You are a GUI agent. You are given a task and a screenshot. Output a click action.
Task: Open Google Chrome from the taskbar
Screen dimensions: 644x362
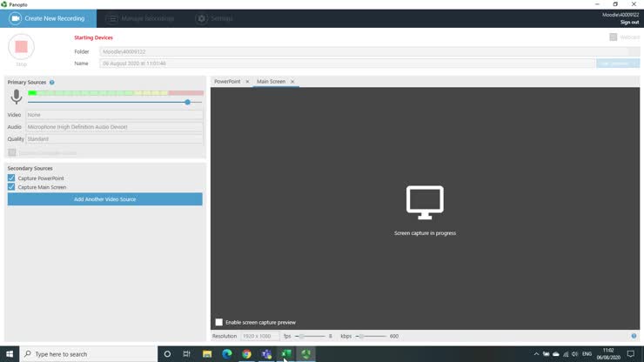(x=247, y=354)
